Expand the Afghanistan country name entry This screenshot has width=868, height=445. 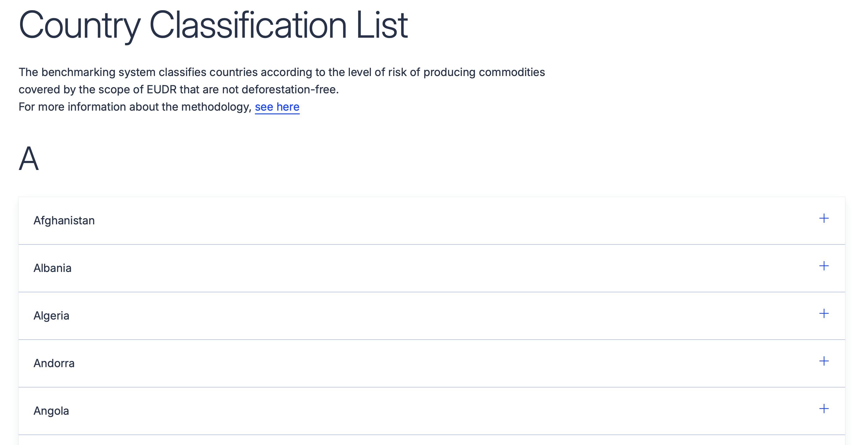tap(64, 220)
